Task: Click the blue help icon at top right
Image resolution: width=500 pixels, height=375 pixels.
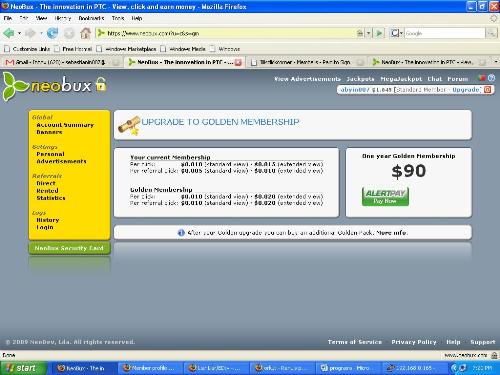Action: pyautogui.click(x=491, y=78)
